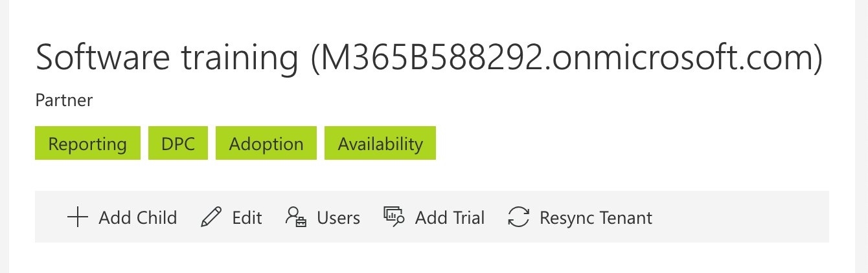Select the Reporting tag

87,144
